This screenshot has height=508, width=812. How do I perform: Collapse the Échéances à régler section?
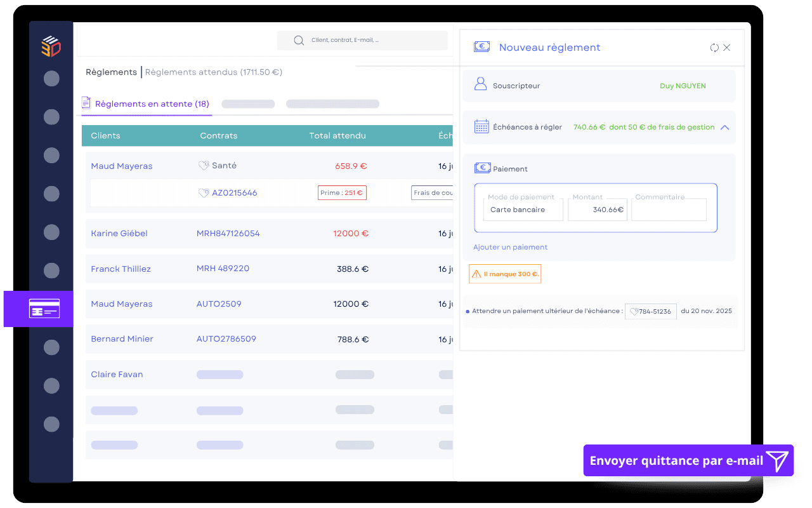pos(724,127)
